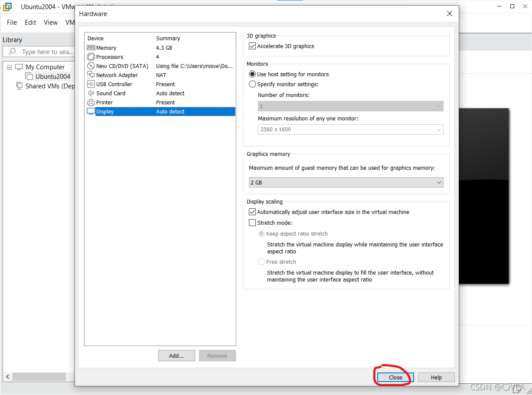Open the Edit menu
Screen dimensions: 532x395
30,23
